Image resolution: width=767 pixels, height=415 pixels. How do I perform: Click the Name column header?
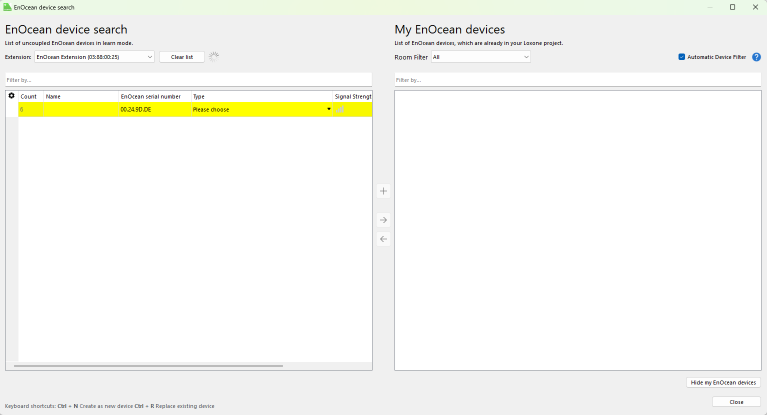[x=80, y=96]
